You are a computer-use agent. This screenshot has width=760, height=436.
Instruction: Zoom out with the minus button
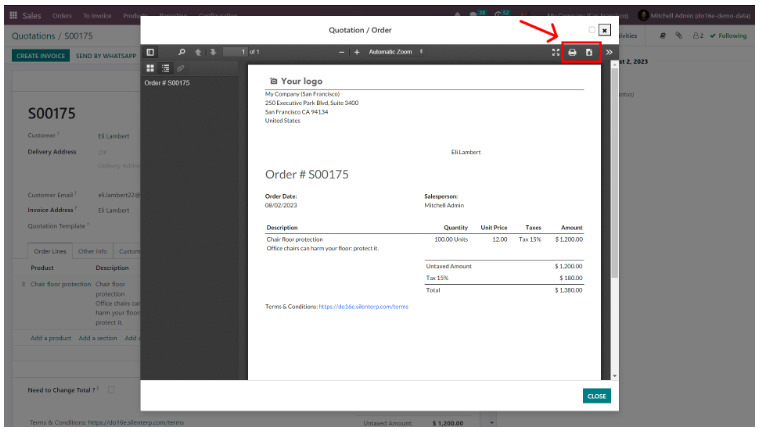pyautogui.click(x=342, y=52)
